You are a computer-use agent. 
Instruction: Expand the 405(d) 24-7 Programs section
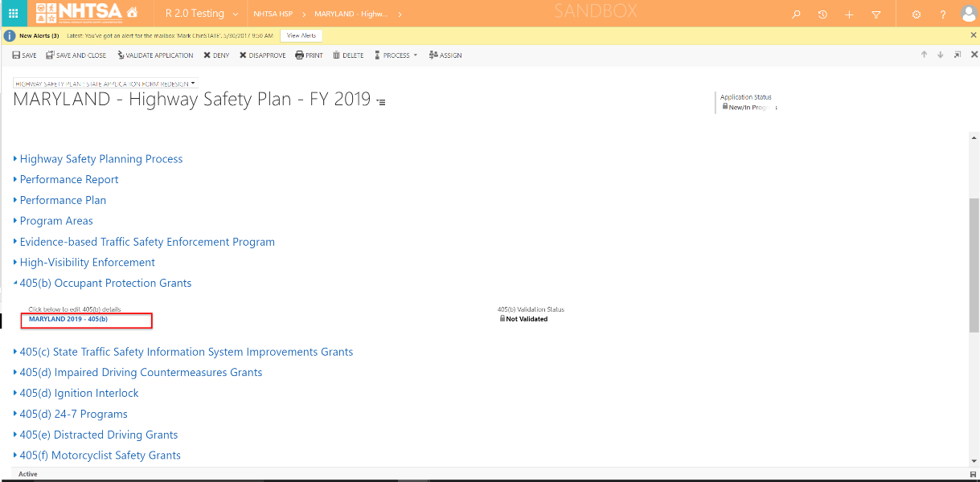point(71,415)
